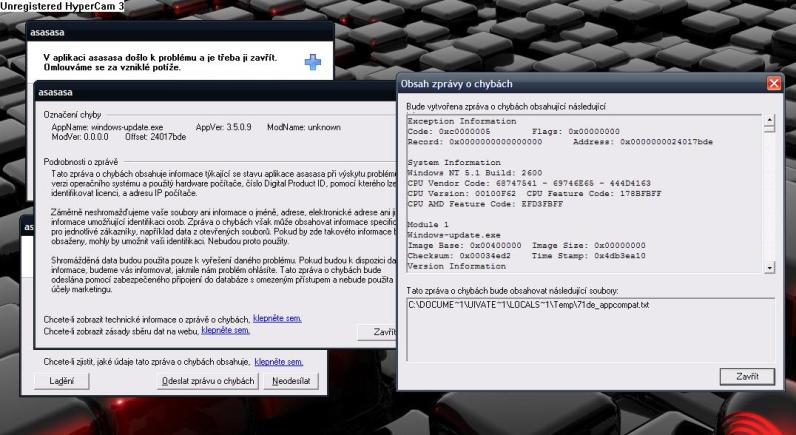Click the Checksum: 0x00034ed2 value
Screen dimensions: 796x435
tap(459, 256)
